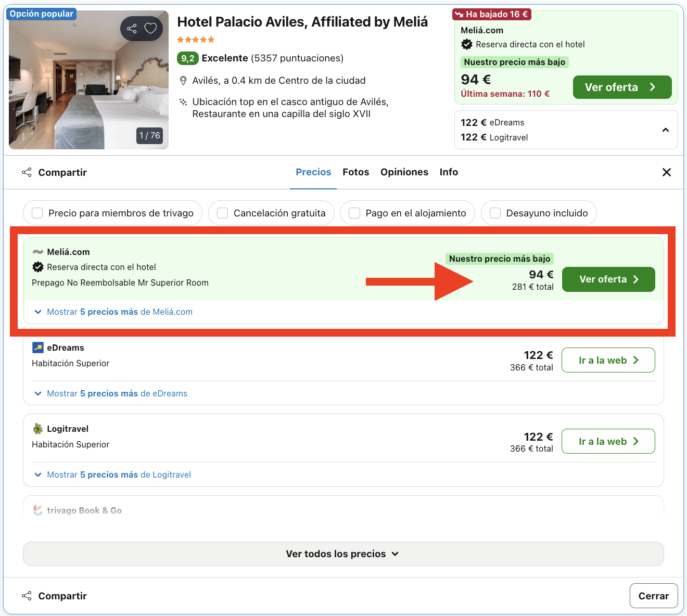The width and height of the screenshot is (687, 616).
Task: Click the Meliá.com wave logo icon
Action: click(37, 251)
